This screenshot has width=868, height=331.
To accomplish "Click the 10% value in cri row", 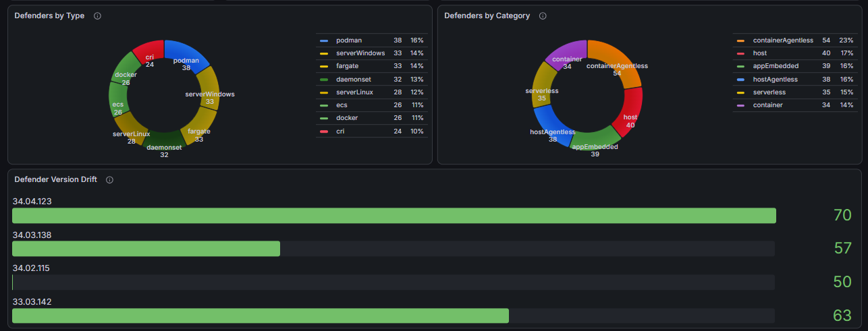I will pyautogui.click(x=416, y=131).
